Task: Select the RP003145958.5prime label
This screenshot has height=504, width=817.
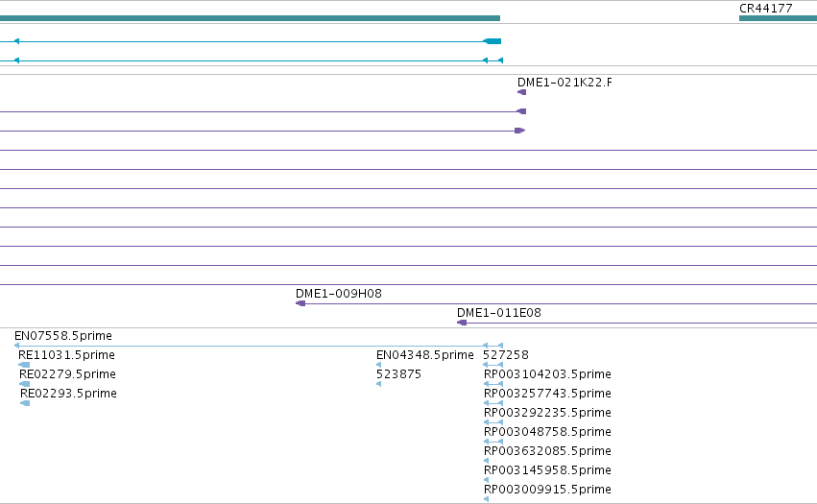Action: coord(547,470)
